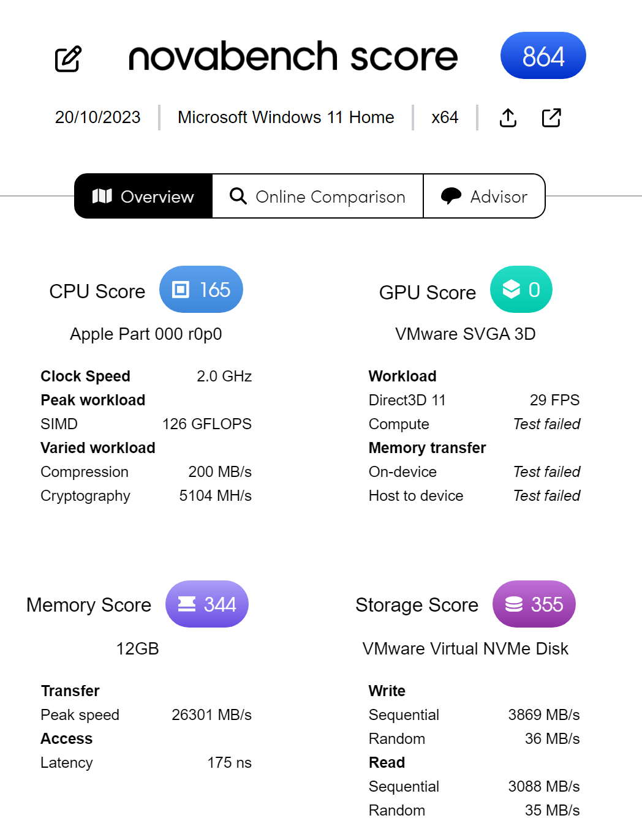Click the Microsoft Windows 11 Home text
This screenshot has height=840, width=642.
click(x=286, y=118)
